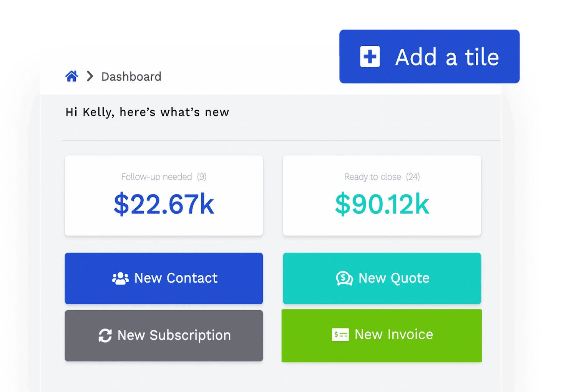Screen dimensions: 561x392
Task: Open the Dashboard breadcrumb link
Action: coord(131,77)
